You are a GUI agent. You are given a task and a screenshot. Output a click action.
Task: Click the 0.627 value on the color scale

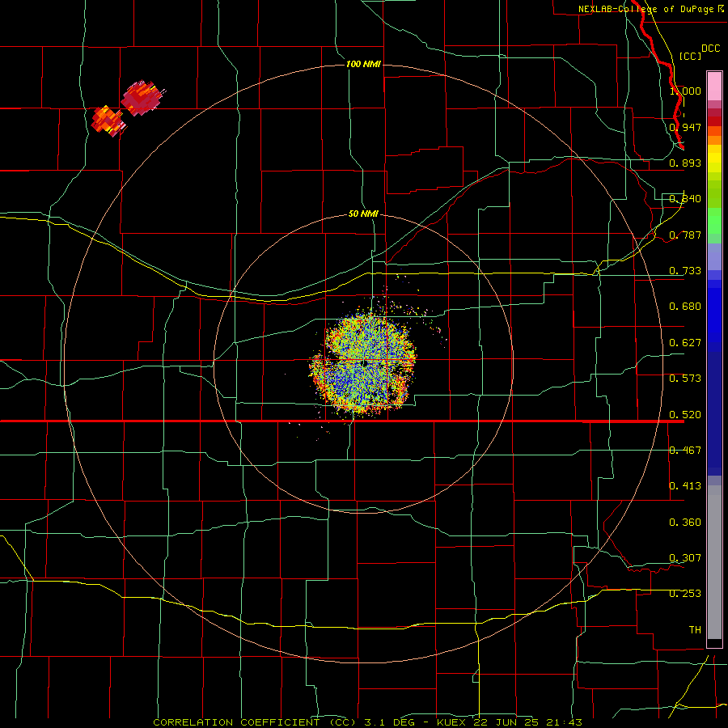[x=685, y=343]
